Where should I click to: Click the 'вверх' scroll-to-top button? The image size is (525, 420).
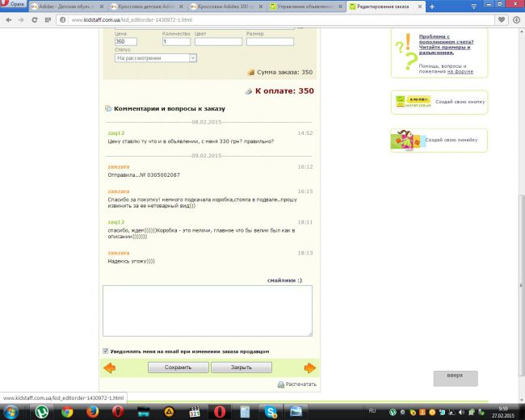pos(455,377)
